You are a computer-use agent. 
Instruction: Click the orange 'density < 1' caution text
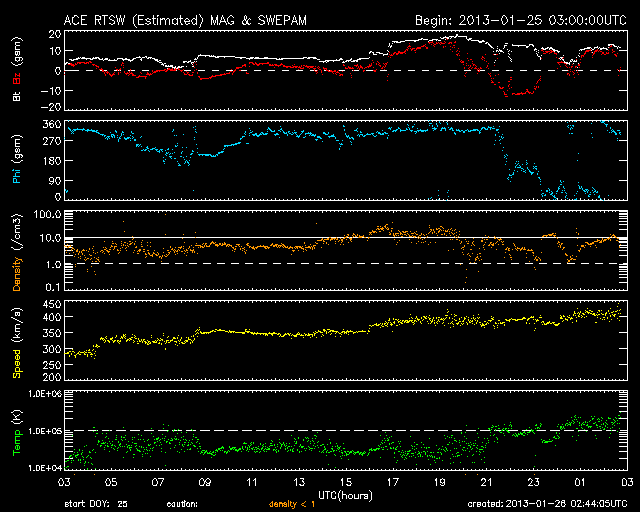coord(292,504)
